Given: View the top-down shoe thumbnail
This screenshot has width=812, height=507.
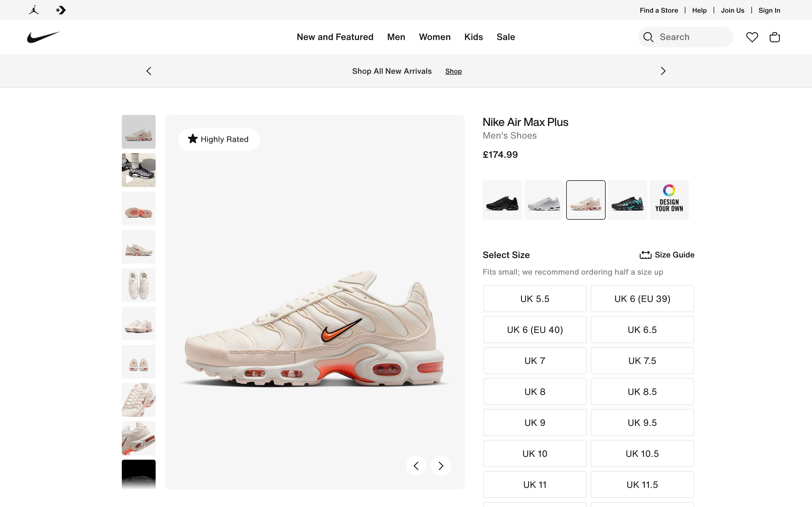Looking at the screenshot, I should pos(139,285).
